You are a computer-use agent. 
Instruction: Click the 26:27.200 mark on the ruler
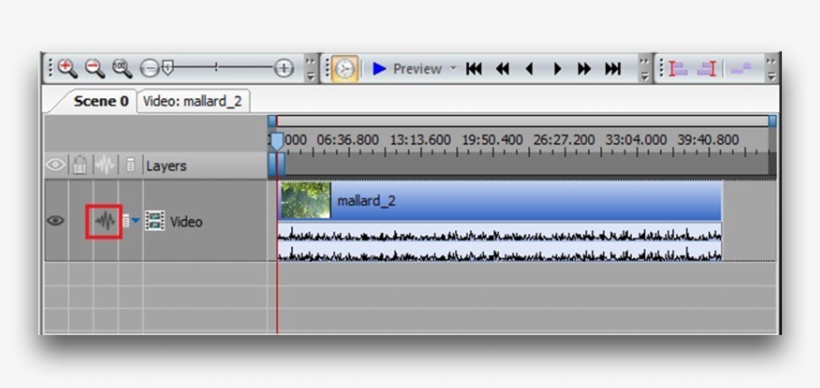pos(564,140)
